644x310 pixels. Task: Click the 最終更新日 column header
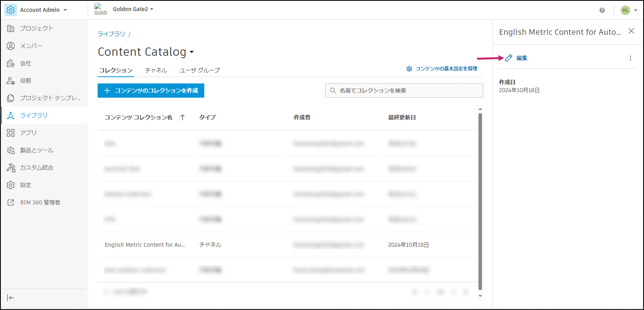402,117
